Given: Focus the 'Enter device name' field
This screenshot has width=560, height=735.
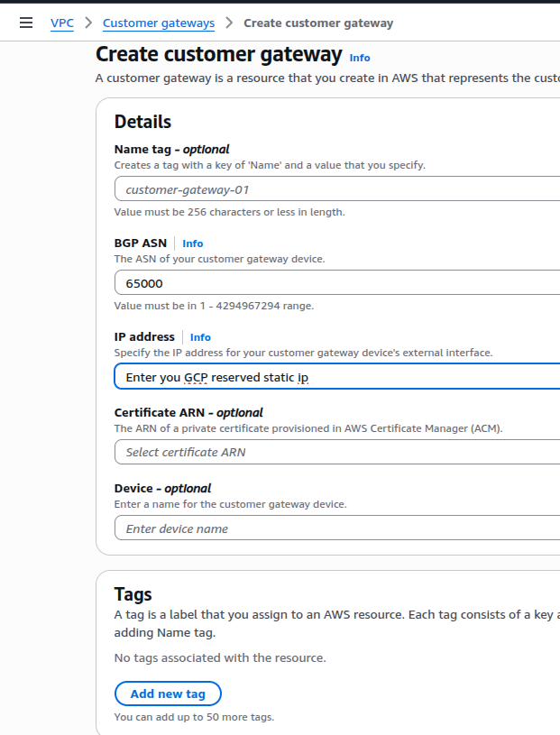Looking at the screenshot, I should point(337,528).
